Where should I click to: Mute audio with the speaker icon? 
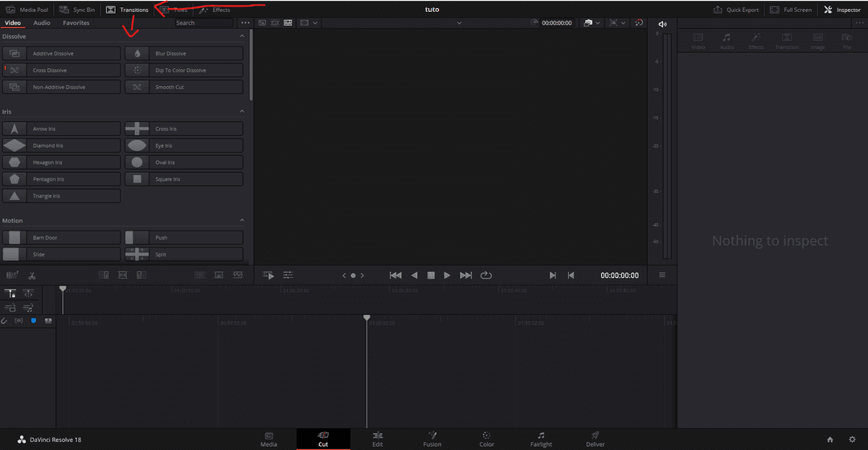coord(662,24)
